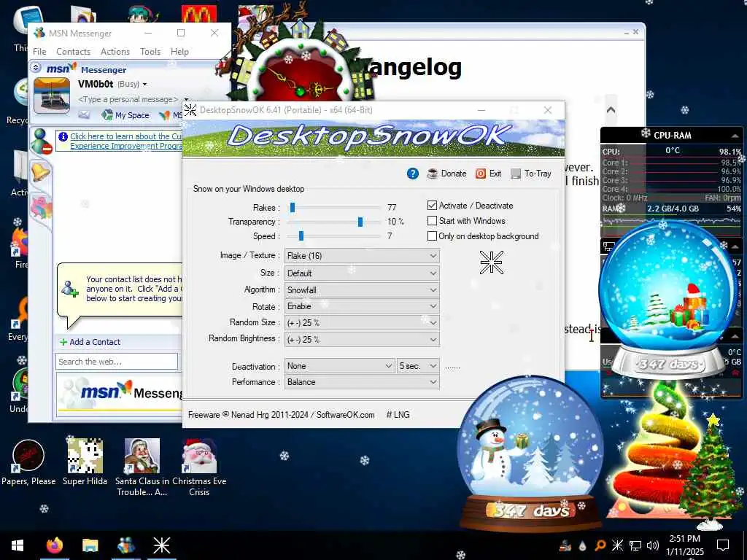Open the volume speaker tray icon
The width and height of the screenshot is (747, 560).
click(x=653, y=545)
